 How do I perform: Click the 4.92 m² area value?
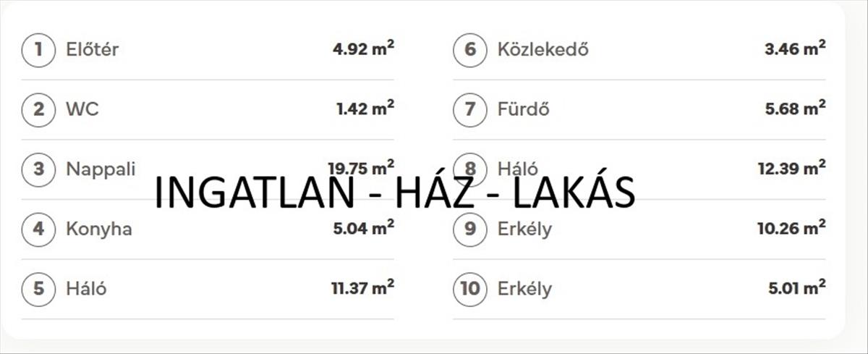point(363,50)
